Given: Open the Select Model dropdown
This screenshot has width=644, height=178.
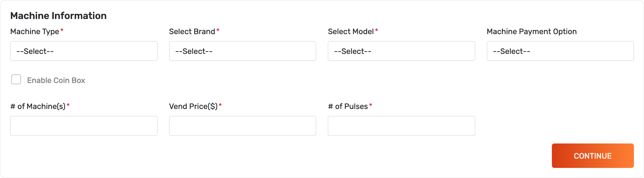Looking at the screenshot, I should click(x=401, y=51).
